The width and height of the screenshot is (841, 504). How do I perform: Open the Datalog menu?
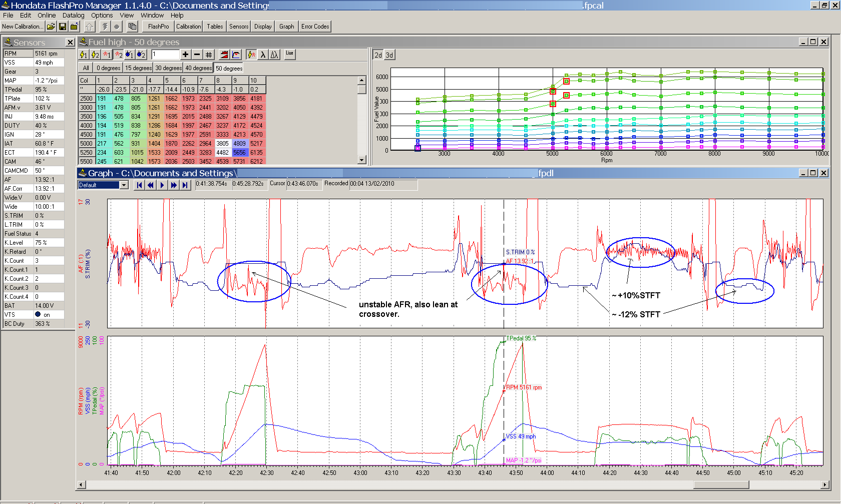pyautogui.click(x=73, y=16)
